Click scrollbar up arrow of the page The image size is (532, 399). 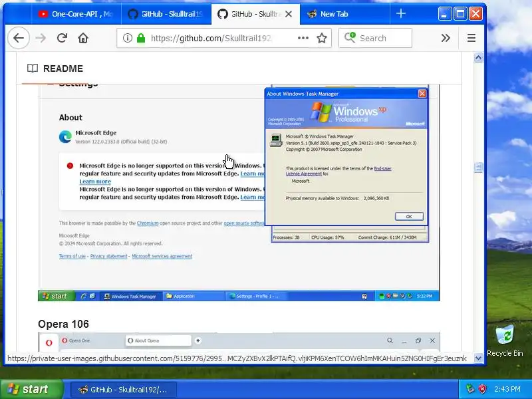pyautogui.click(x=478, y=58)
